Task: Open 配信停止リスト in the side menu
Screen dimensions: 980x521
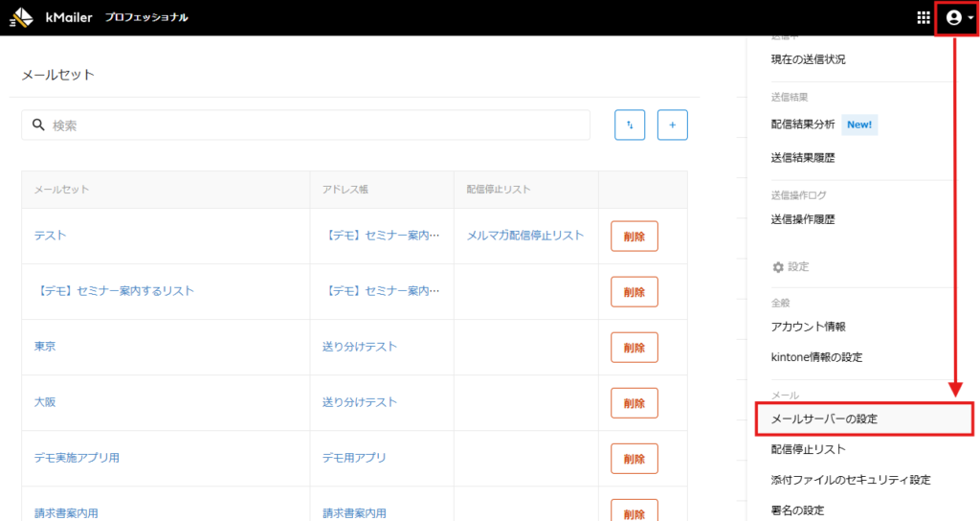Action: [x=808, y=449]
